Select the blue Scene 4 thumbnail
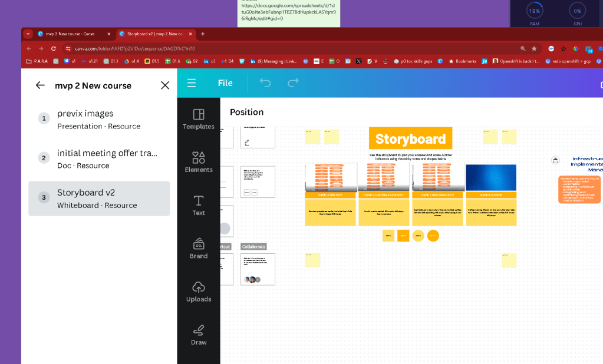Screen dimensions: 603x364 490,177
